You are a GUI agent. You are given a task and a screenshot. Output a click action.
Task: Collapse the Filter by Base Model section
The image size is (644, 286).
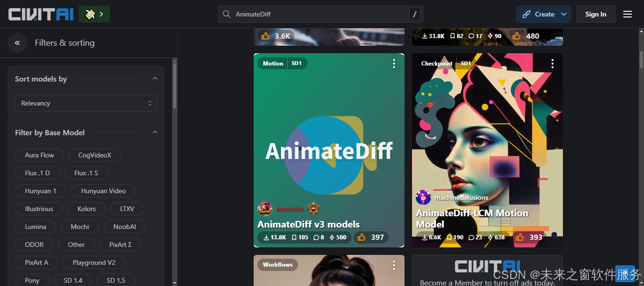click(155, 132)
